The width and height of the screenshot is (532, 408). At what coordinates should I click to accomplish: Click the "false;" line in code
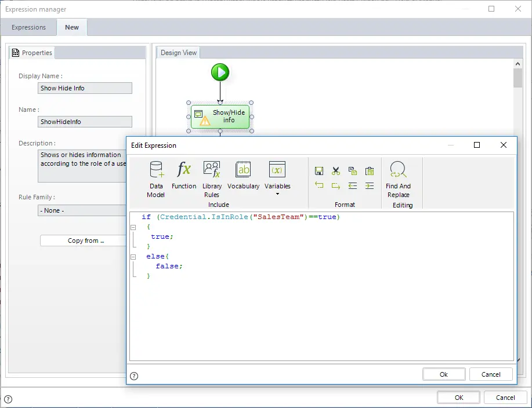169,267
